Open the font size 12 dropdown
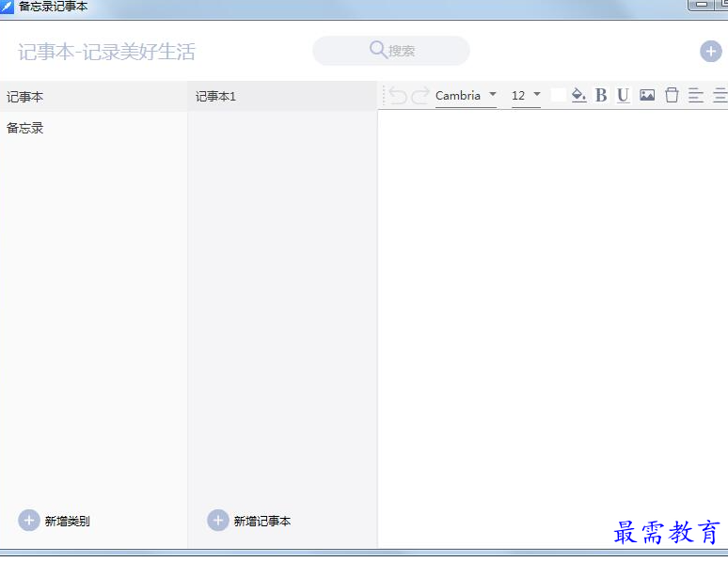The width and height of the screenshot is (728, 562). pos(526,96)
